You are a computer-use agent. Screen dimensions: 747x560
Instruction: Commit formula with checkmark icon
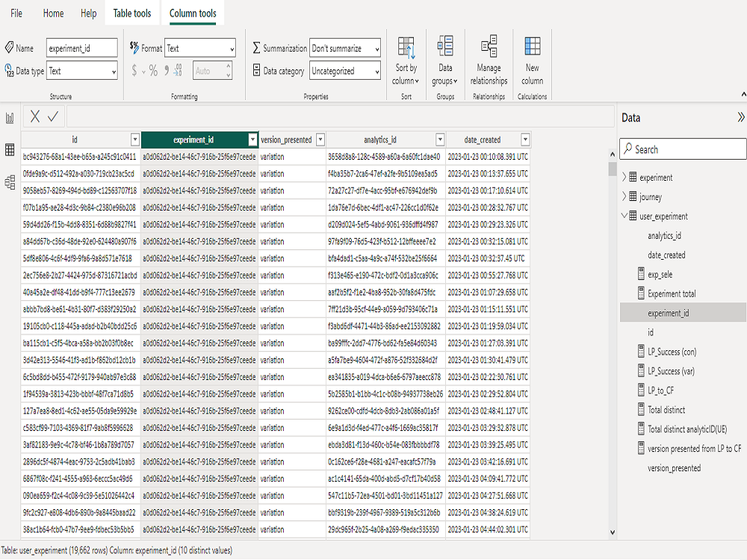pyautogui.click(x=53, y=116)
